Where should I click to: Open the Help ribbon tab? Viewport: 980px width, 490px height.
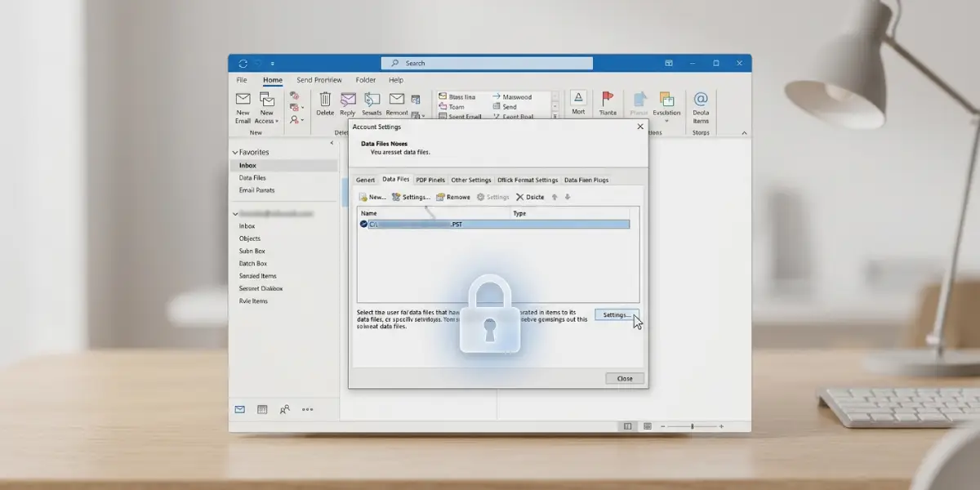396,80
